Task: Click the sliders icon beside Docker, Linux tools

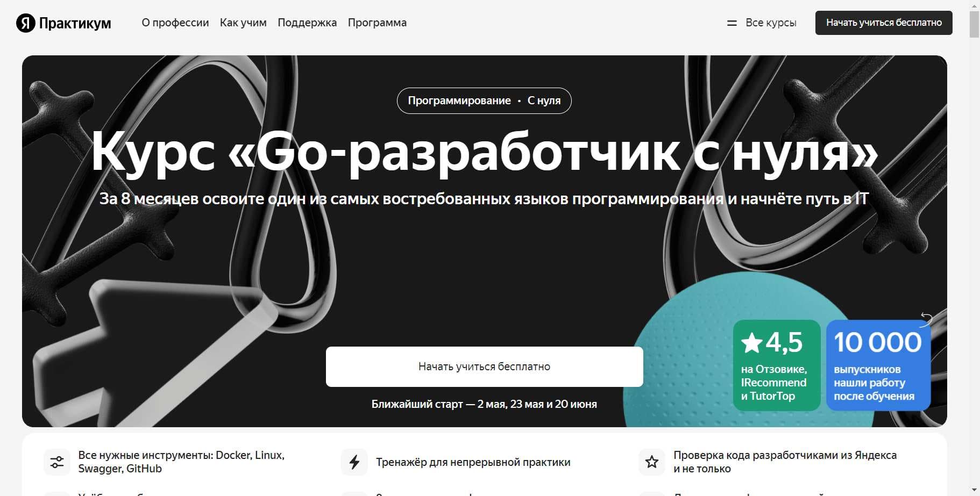Action: pyautogui.click(x=57, y=462)
